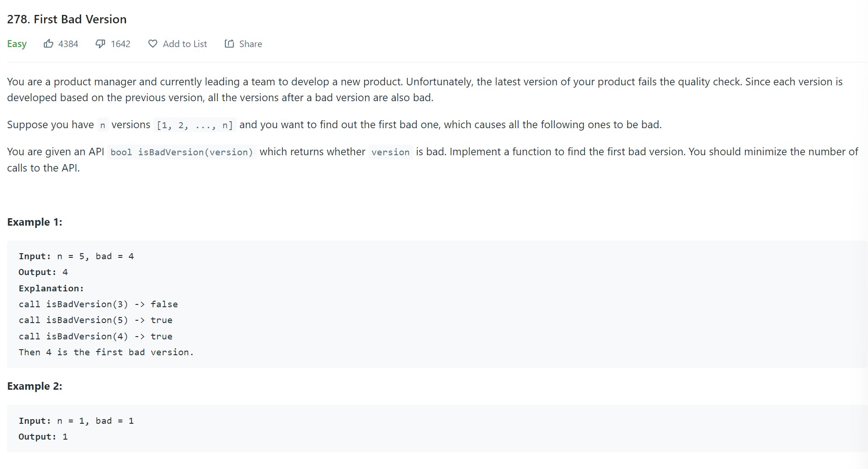
Task: Click the inline code [1, 2, ..., n]
Action: click(x=195, y=125)
